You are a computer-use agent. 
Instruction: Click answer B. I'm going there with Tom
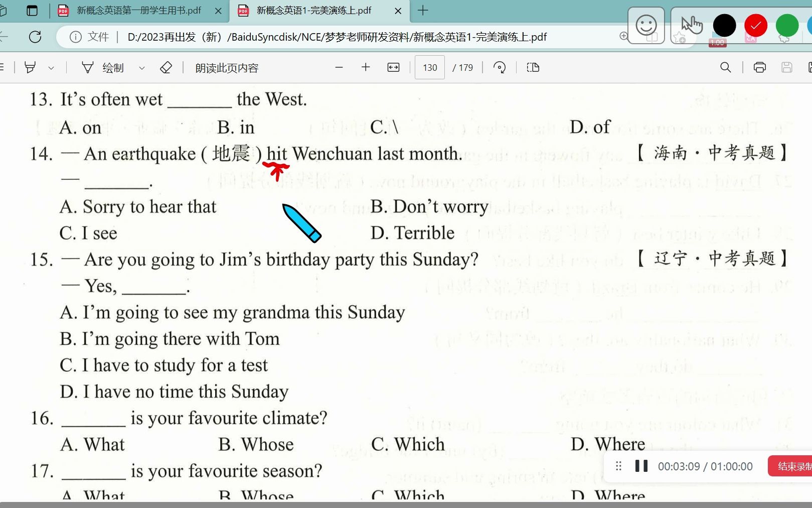(170, 339)
